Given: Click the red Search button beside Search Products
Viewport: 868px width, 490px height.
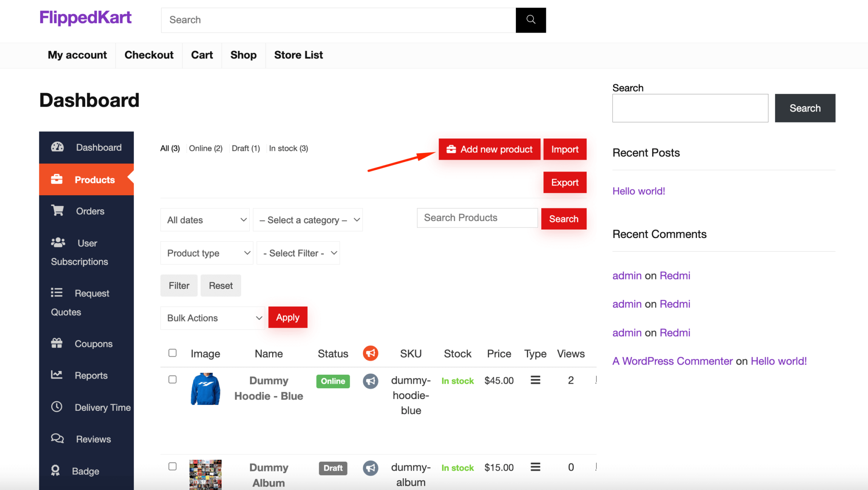Looking at the screenshot, I should [x=564, y=219].
